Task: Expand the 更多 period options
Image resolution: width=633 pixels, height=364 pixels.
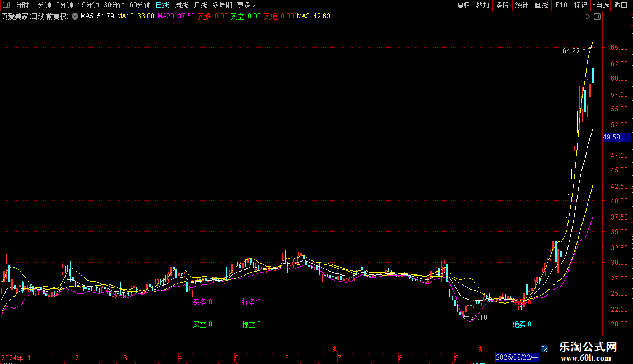Action: 246,5
